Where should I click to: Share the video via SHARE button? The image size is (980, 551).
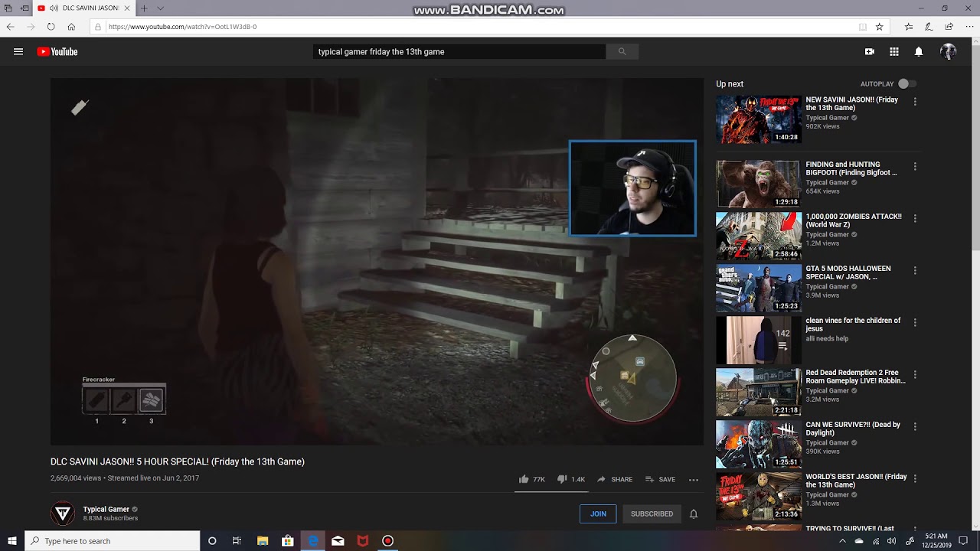click(614, 479)
